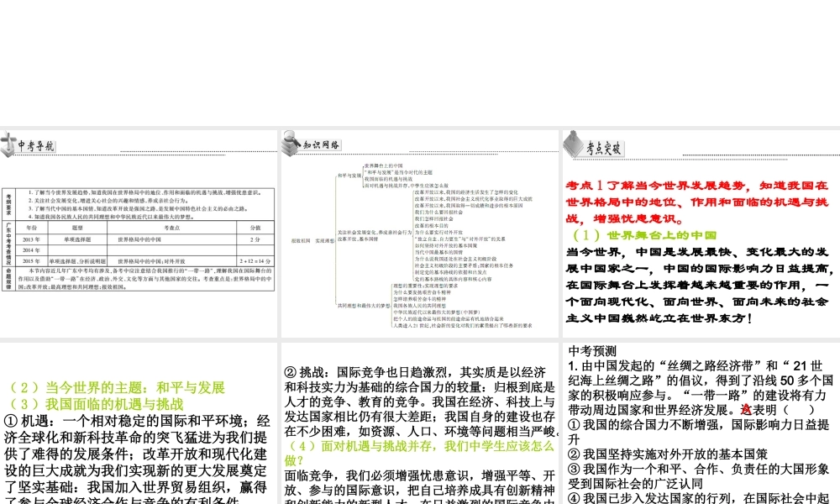840x504 pixels.
Task: Click the table cell 世界格局中的中国 in the 2013 年 row
Action: point(139,239)
